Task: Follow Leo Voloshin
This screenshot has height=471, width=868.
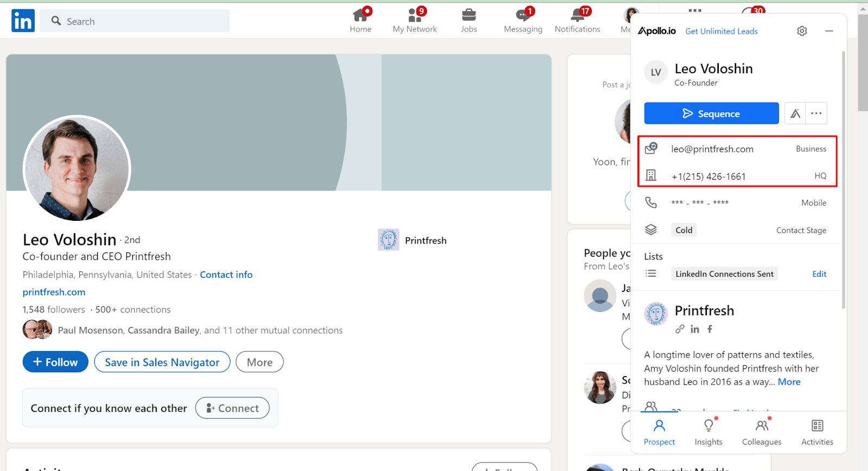Action: pyautogui.click(x=55, y=362)
